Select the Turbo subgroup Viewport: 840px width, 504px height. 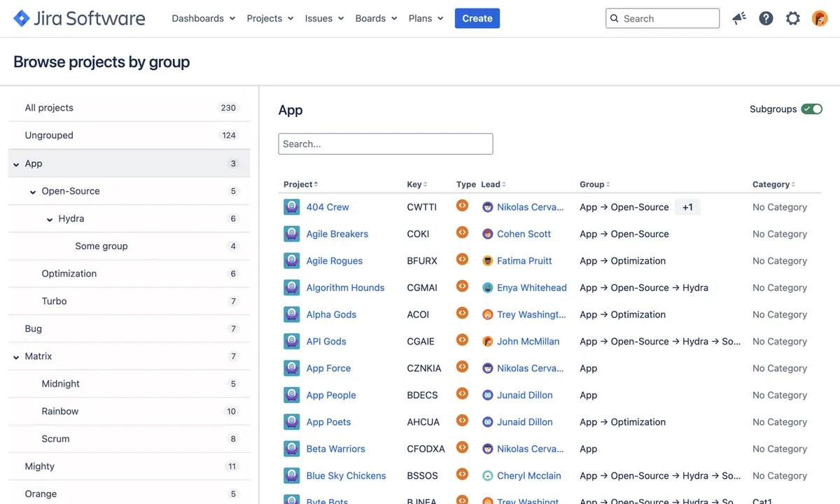pyautogui.click(x=129, y=301)
